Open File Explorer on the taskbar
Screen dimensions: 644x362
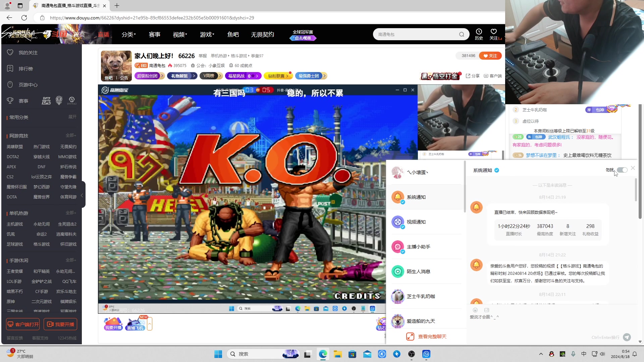pyautogui.click(x=338, y=354)
